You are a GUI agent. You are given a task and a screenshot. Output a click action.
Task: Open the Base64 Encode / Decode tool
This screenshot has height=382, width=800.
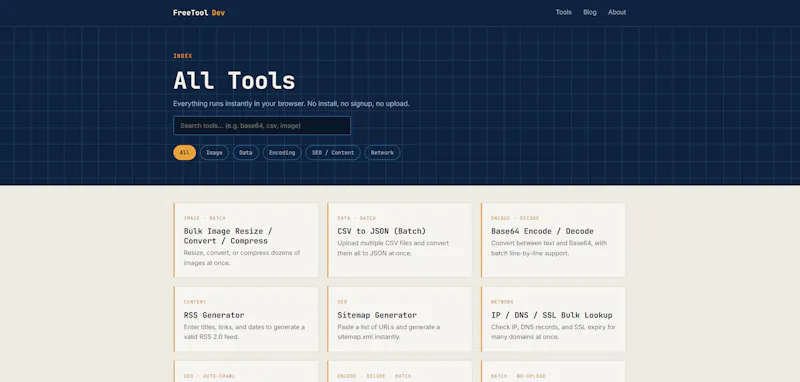click(553, 240)
